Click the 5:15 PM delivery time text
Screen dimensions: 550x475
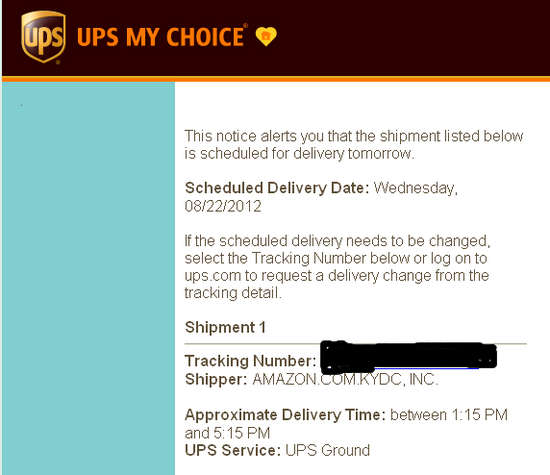coord(242,433)
